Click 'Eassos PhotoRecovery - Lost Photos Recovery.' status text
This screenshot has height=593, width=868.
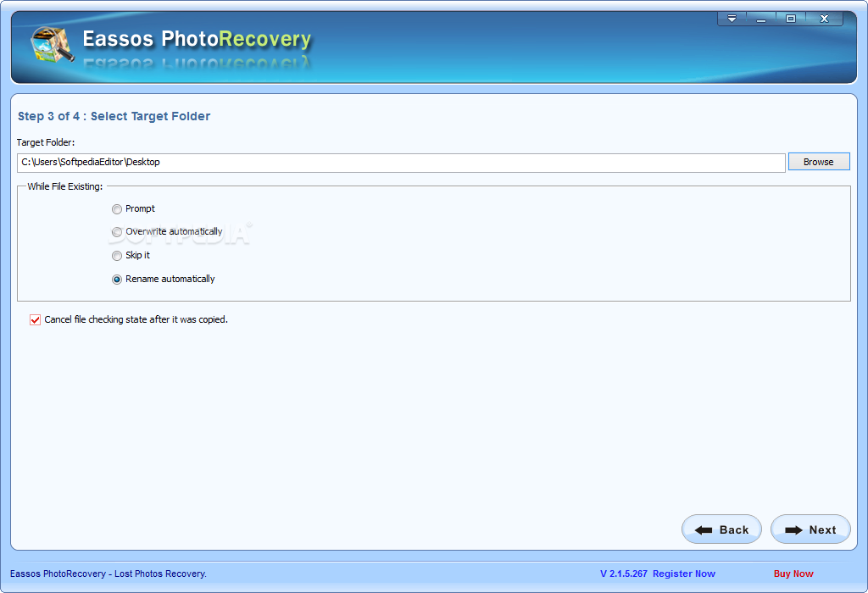pyautogui.click(x=108, y=574)
